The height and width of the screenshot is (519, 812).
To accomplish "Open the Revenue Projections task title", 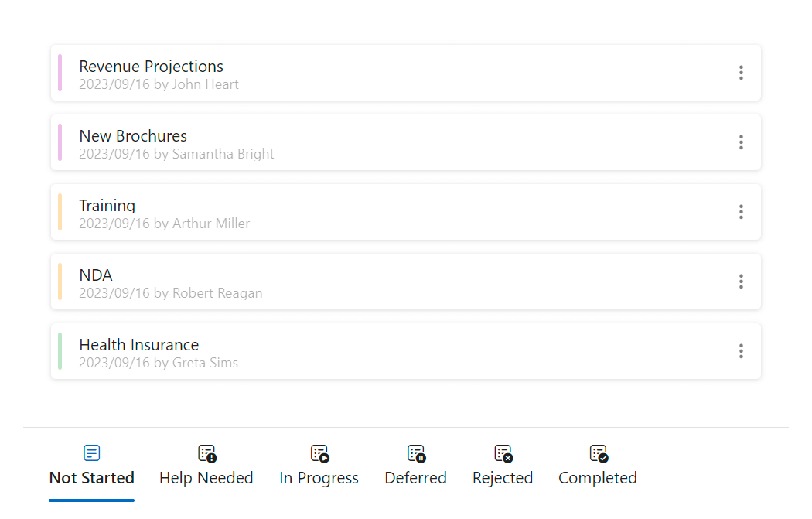I will (x=152, y=67).
